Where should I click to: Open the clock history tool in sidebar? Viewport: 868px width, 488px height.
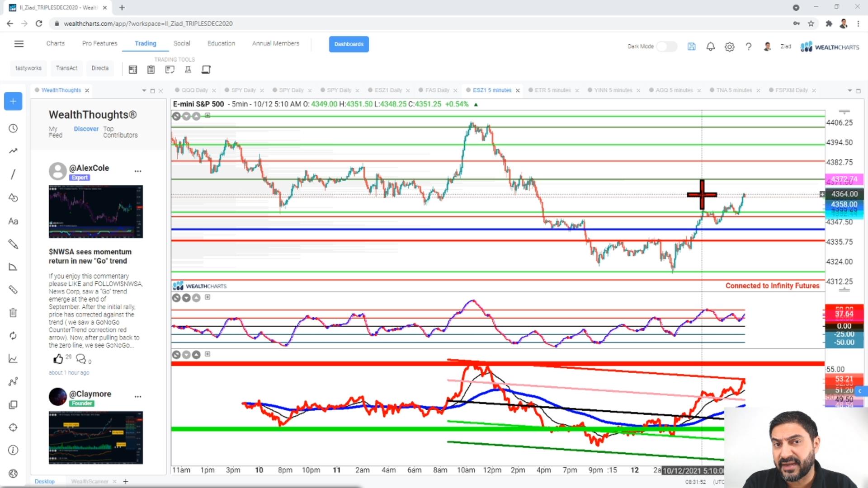point(13,128)
